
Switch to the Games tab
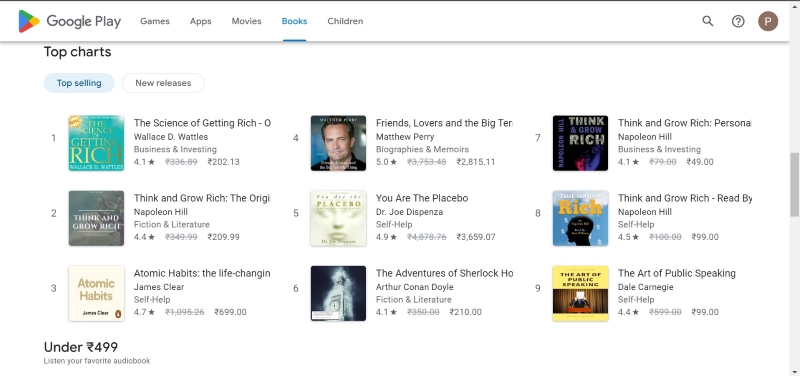155,21
